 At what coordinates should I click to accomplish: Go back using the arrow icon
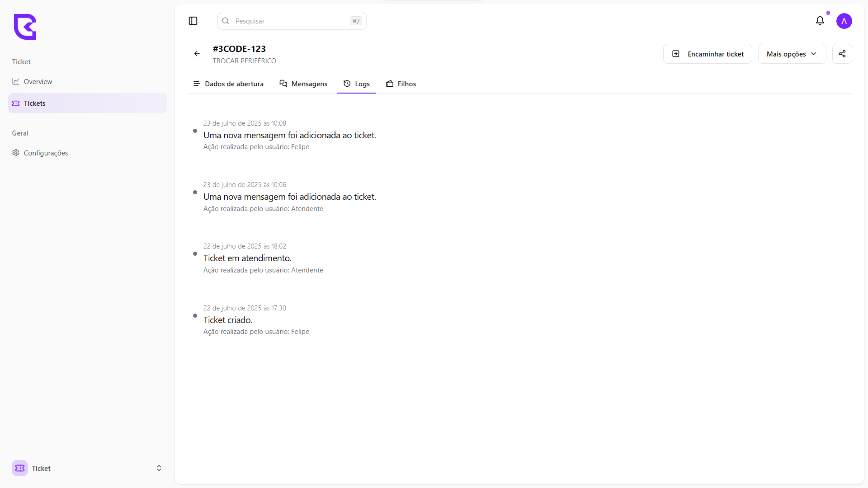tap(197, 54)
